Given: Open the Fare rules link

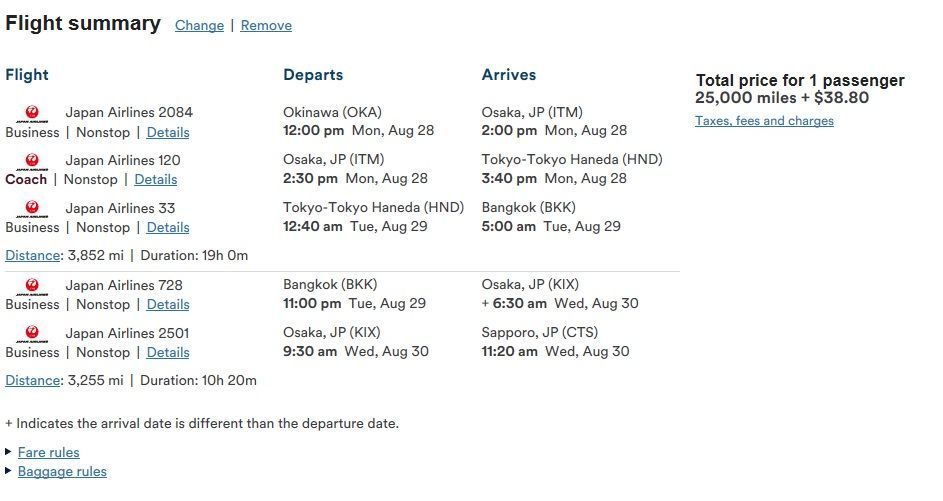Looking at the screenshot, I should [x=49, y=452].
